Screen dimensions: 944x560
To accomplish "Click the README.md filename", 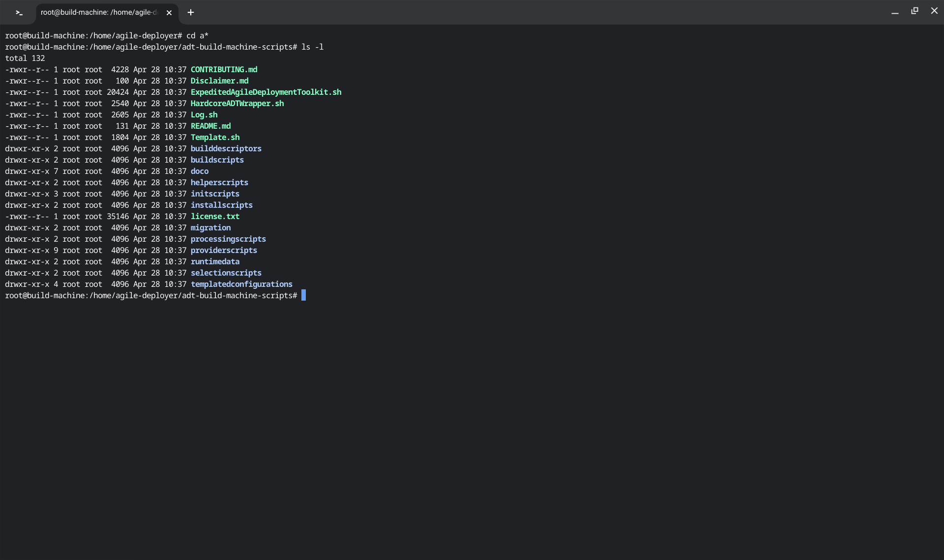I will coord(210,126).
